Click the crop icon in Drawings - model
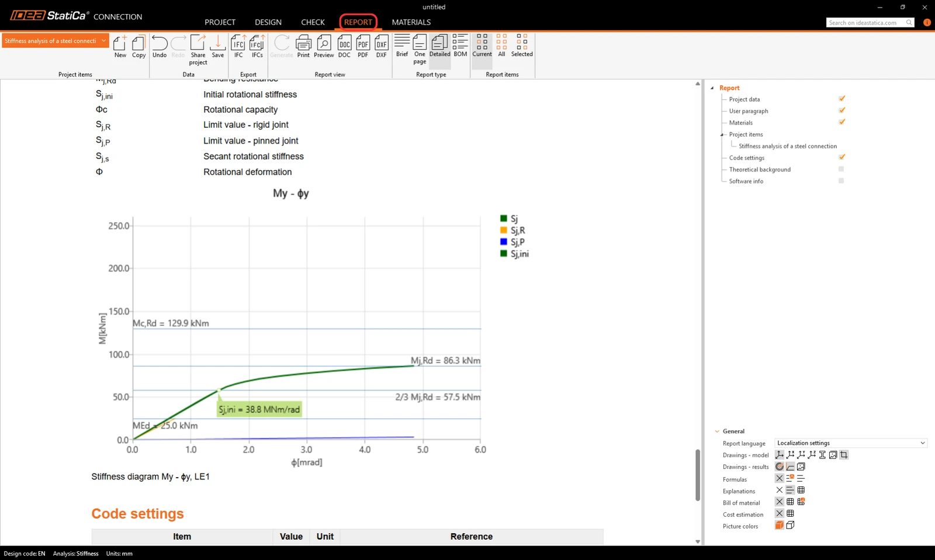The image size is (935, 560). tap(844, 455)
